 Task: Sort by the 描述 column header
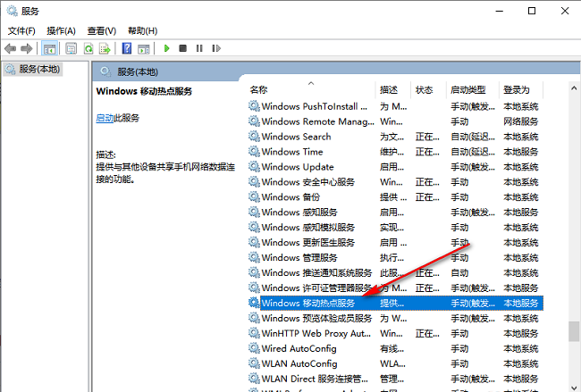point(393,90)
